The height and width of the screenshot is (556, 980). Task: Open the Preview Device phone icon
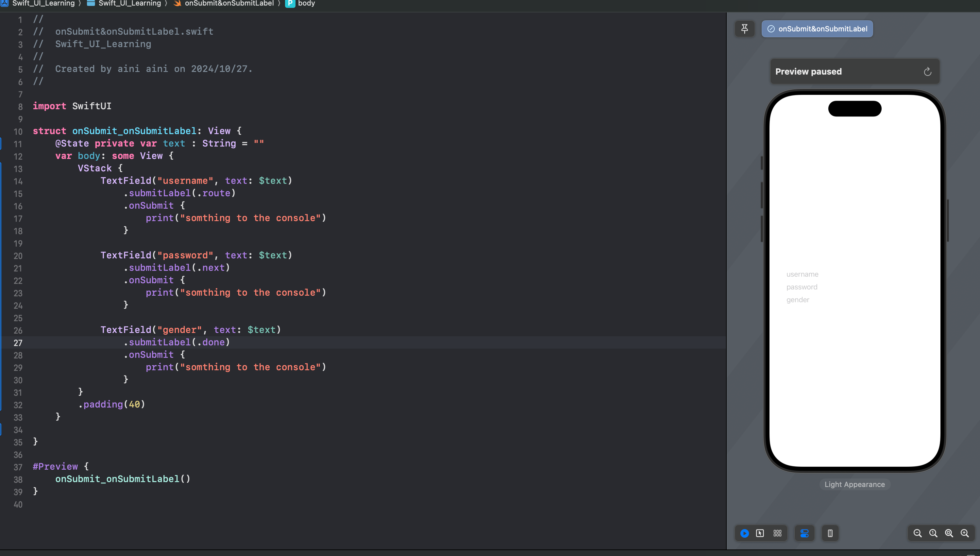point(830,533)
